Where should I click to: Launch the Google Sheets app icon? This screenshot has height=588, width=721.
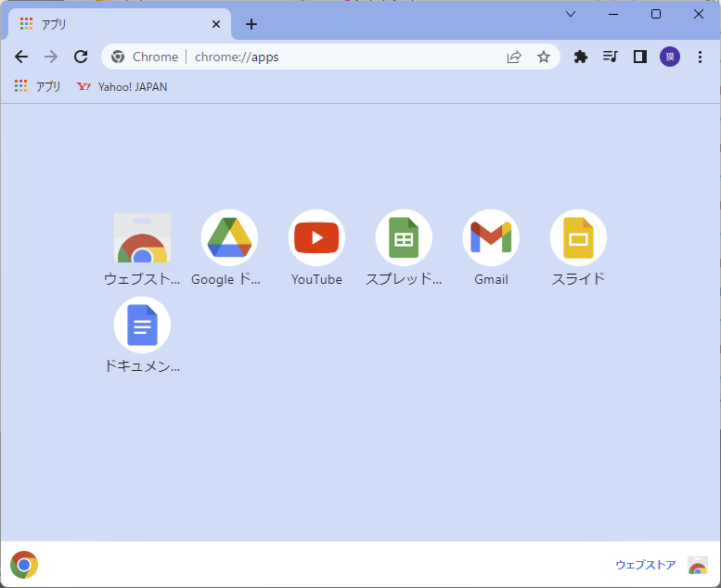tap(404, 238)
